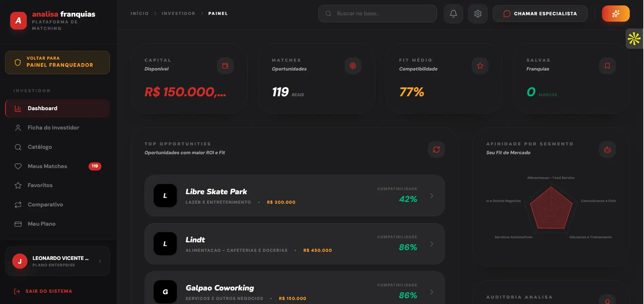Click the red Analisa Franquias logo
The image size is (644, 304).
[x=18, y=21]
